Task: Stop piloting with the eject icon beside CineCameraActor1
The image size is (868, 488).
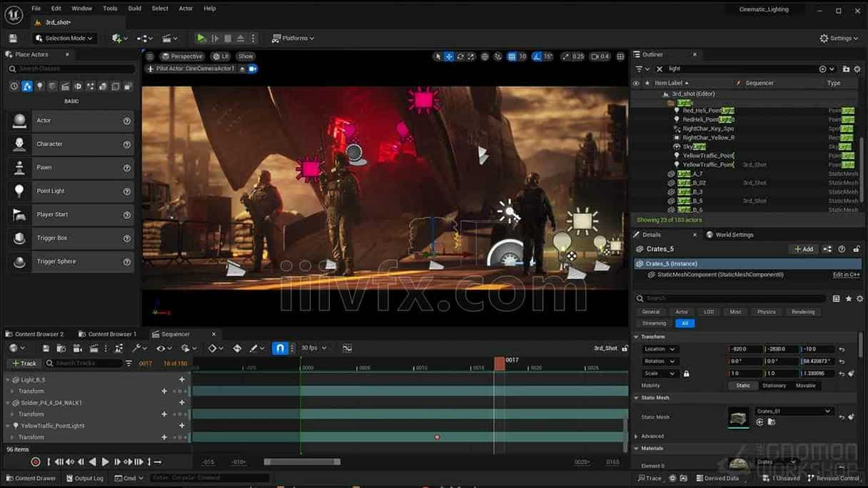Action: (242, 68)
